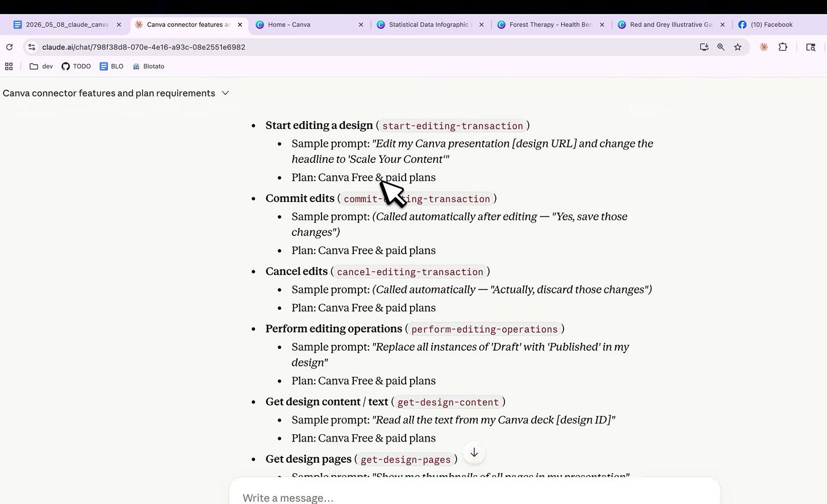827x504 pixels.
Task: Open the BLO document bookmark
Action: pyautogui.click(x=111, y=66)
